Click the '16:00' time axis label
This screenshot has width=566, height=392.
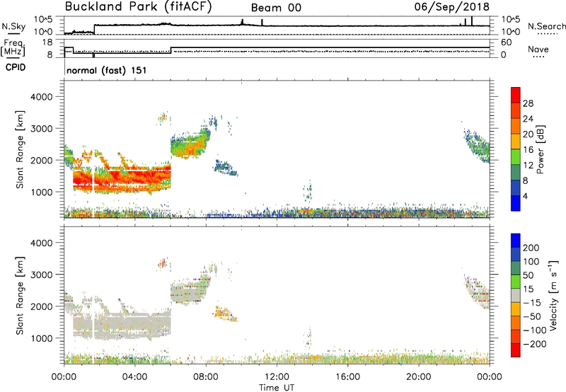click(347, 377)
